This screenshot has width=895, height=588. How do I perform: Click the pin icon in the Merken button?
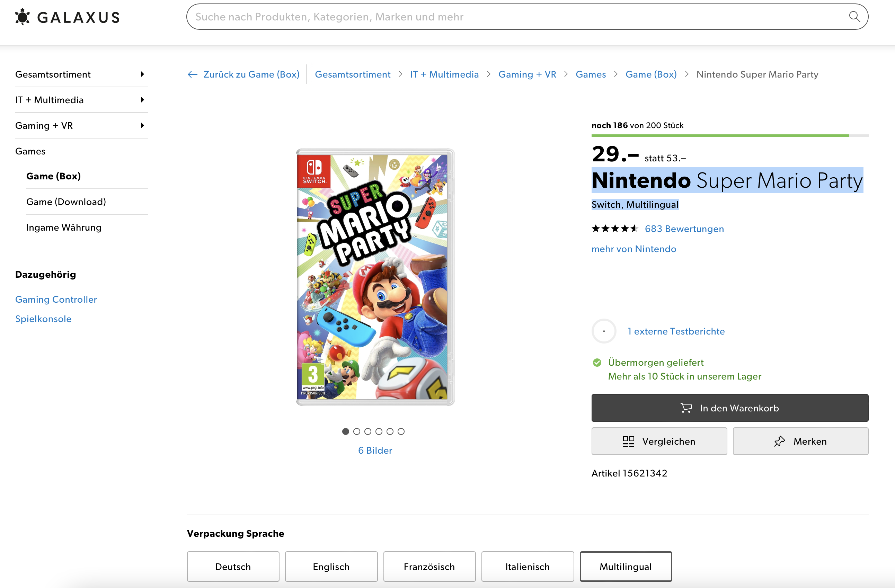(779, 442)
